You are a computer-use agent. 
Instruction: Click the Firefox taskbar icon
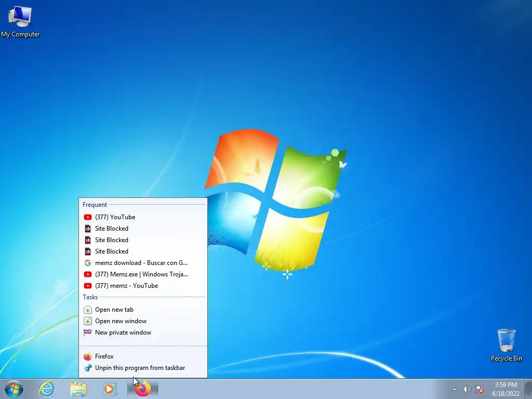pyautogui.click(x=143, y=389)
